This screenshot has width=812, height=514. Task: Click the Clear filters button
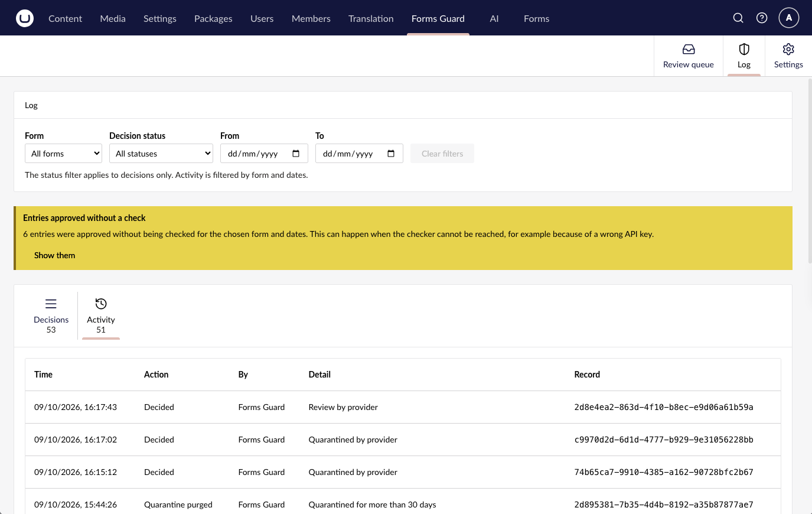(x=442, y=154)
